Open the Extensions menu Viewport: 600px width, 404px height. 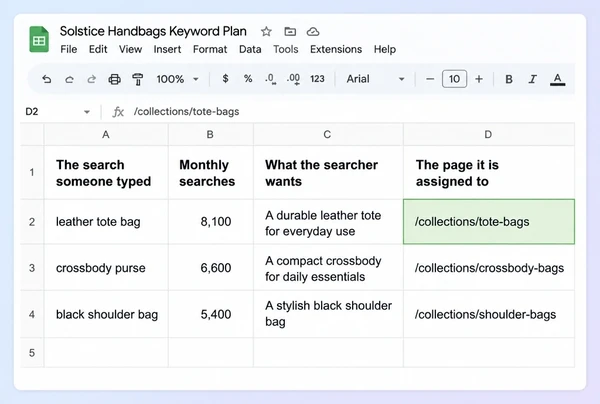click(x=336, y=49)
